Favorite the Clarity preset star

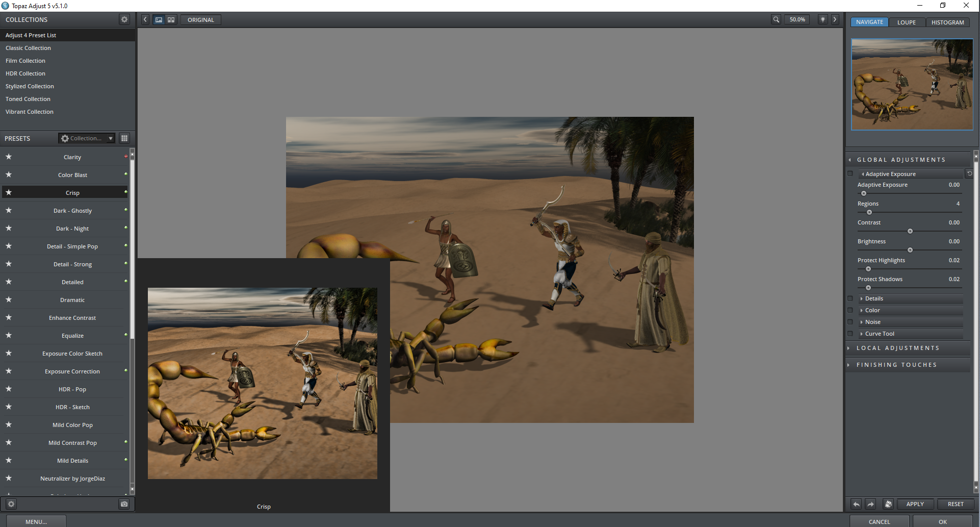tap(9, 157)
